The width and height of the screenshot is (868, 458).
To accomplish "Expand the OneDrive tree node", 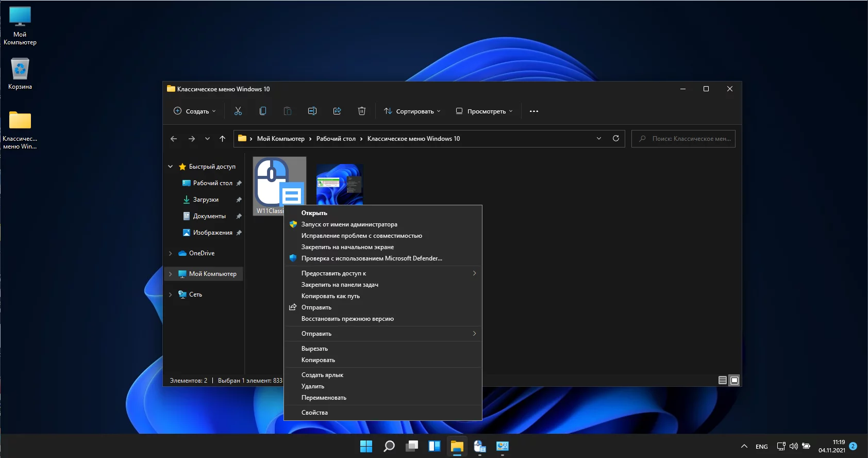I will [x=171, y=253].
